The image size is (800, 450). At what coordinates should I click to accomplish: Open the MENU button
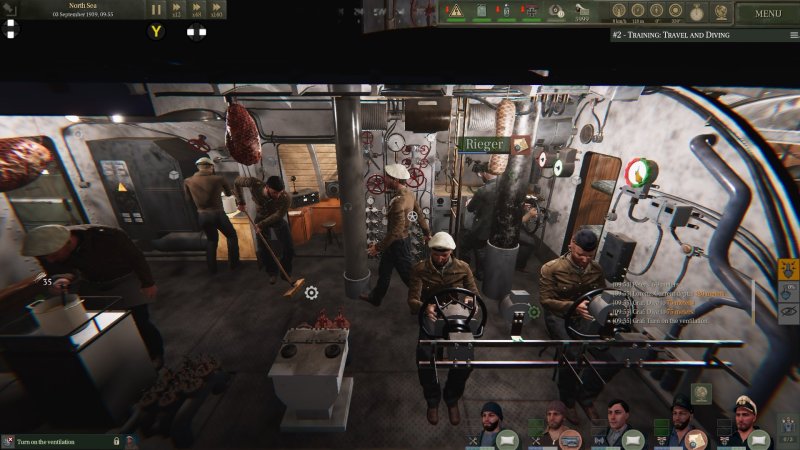click(x=768, y=14)
